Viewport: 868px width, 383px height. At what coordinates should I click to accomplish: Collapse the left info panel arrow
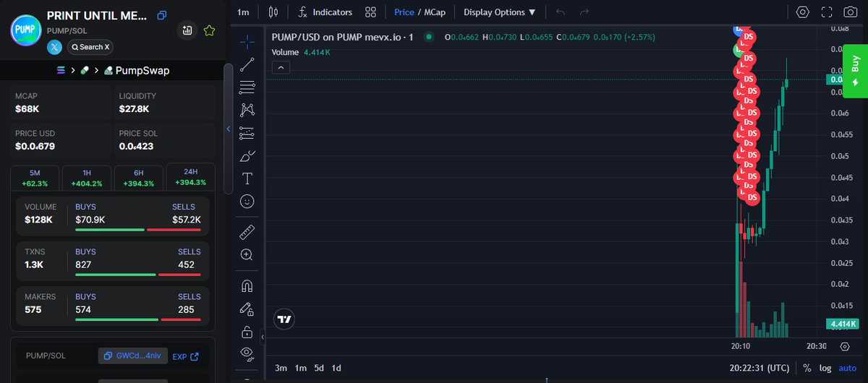229,129
